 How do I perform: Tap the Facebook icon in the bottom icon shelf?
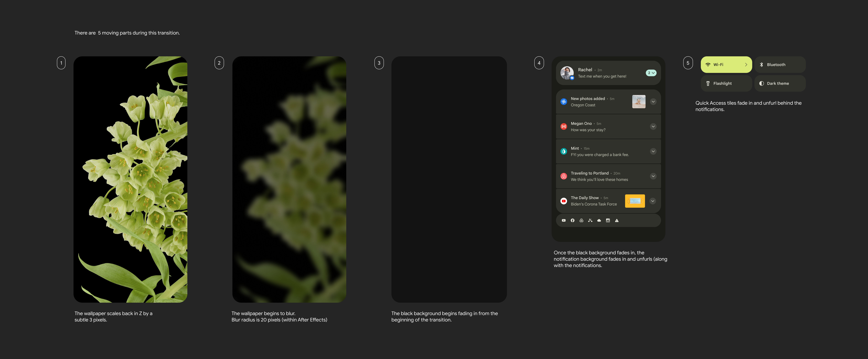click(x=572, y=221)
